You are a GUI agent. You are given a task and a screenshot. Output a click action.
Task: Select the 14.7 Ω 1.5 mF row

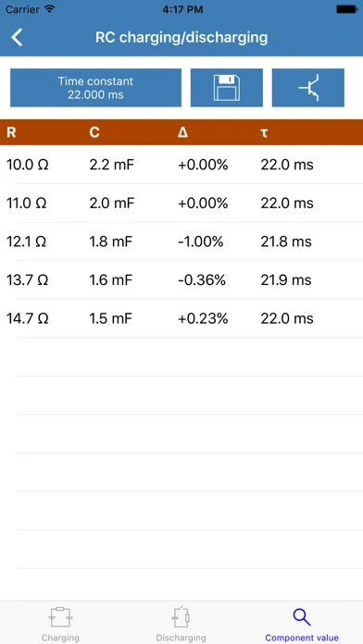pyautogui.click(x=181, y=318)
